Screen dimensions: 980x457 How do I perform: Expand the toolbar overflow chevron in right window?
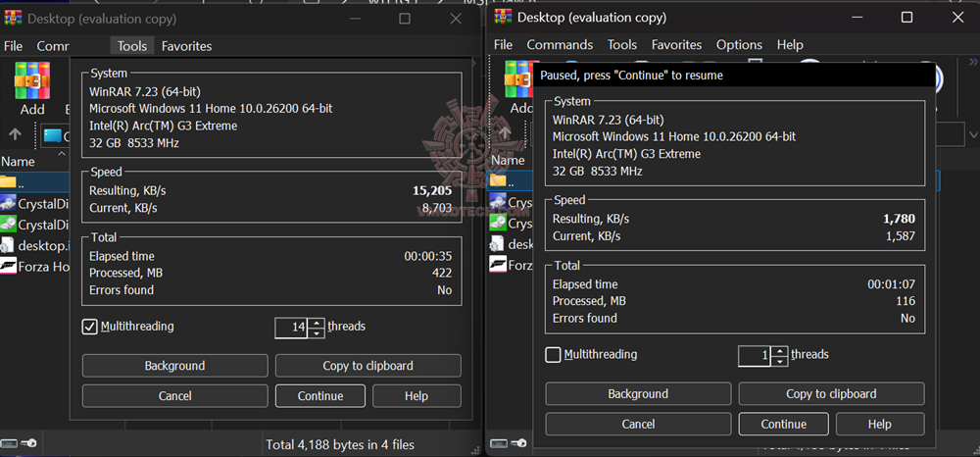pos(973,62)
